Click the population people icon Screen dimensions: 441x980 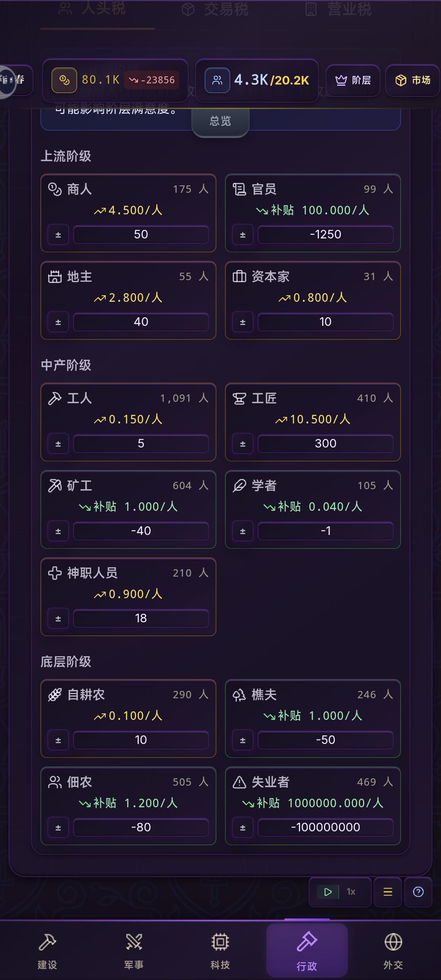[x=217, y=80]
